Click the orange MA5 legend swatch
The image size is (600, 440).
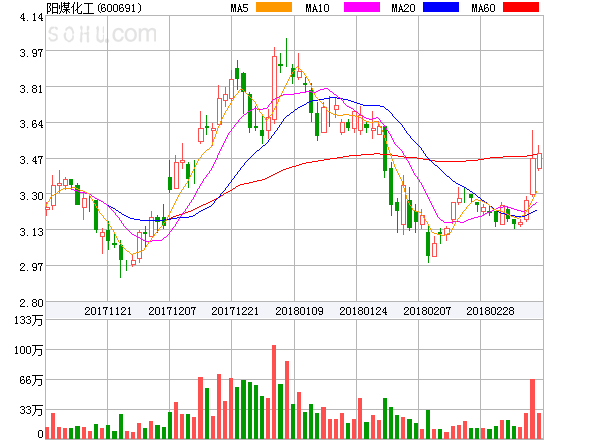coord(274,7)
